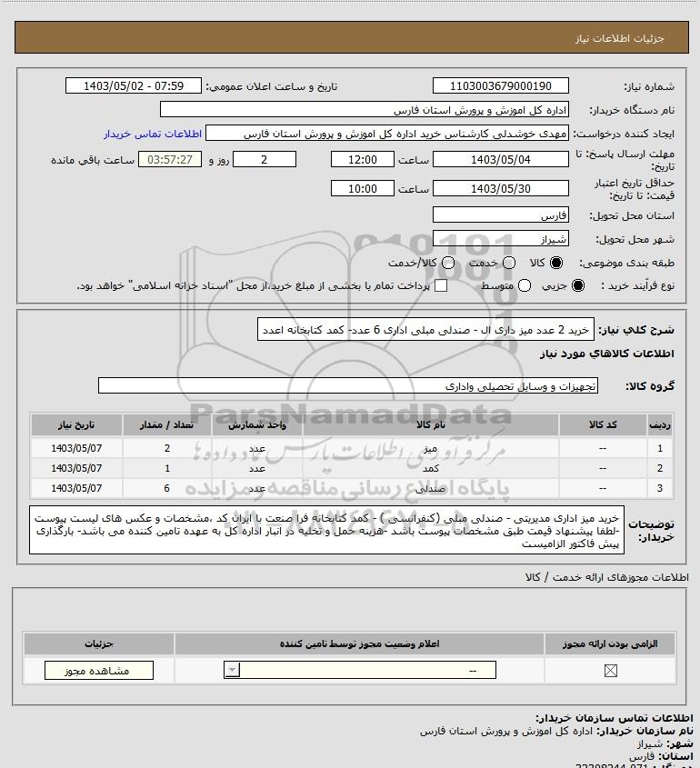Click the جزئیات column header
Viewport: 700px width, 768px height.
(98, 643)
